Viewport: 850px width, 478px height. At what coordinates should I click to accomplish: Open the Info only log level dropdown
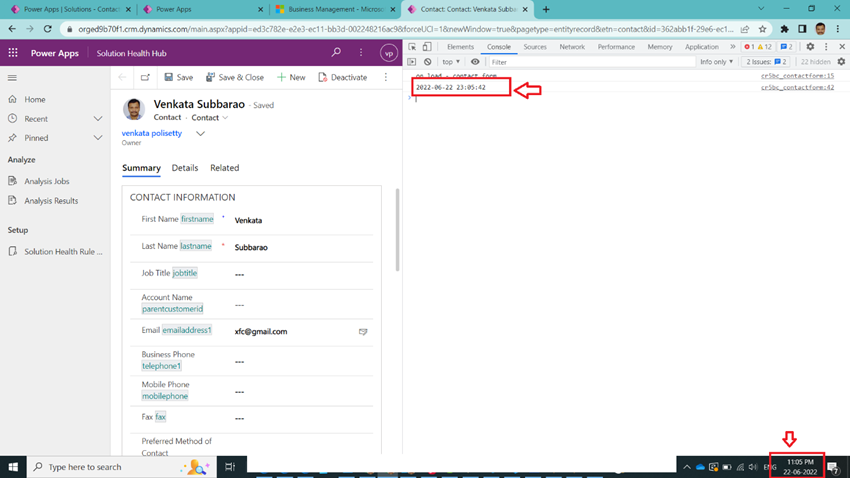(x=716, y=62)
